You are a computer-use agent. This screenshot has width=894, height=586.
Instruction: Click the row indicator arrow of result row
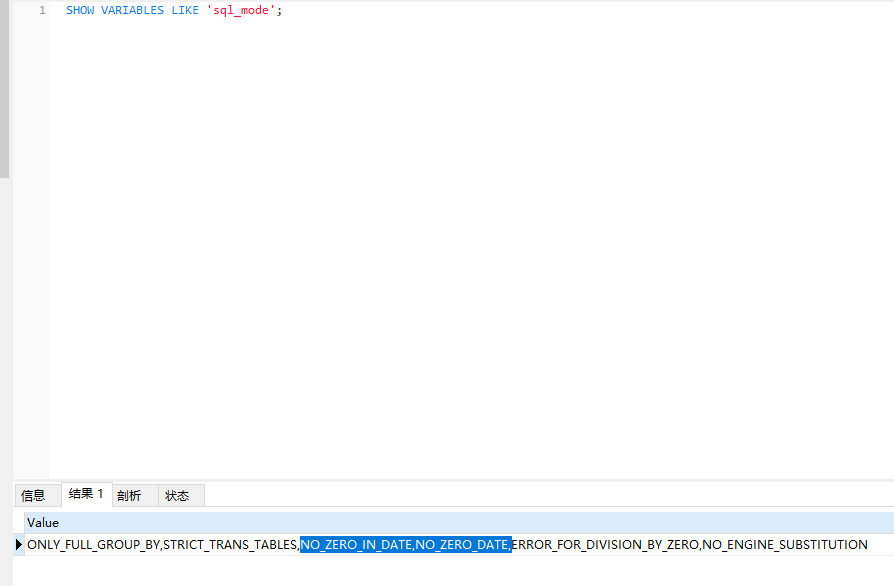[18, 544]
